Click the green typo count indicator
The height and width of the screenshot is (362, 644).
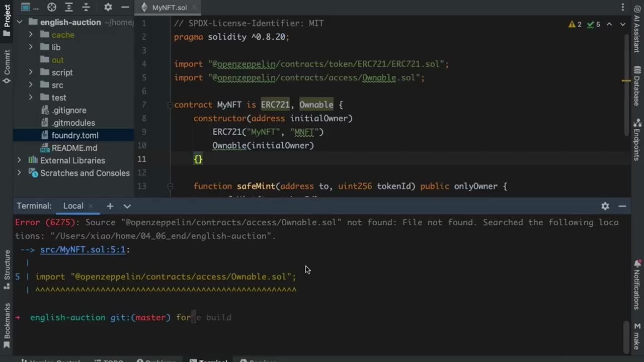(594, 24)
